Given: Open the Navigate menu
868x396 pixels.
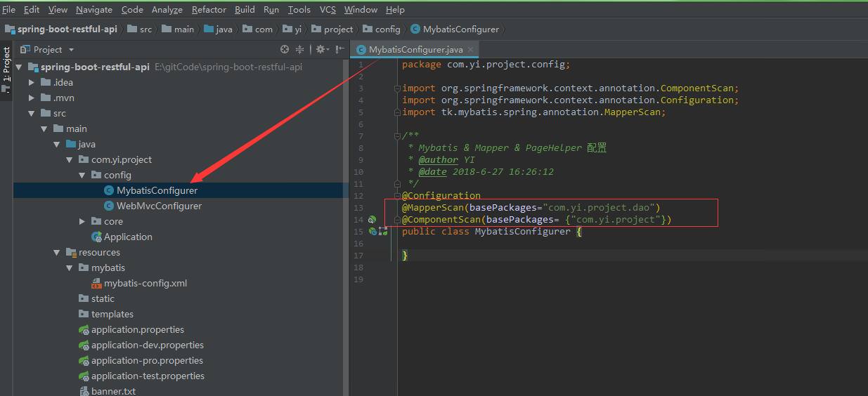Looking at the screenshot, I should coord(94,9).
